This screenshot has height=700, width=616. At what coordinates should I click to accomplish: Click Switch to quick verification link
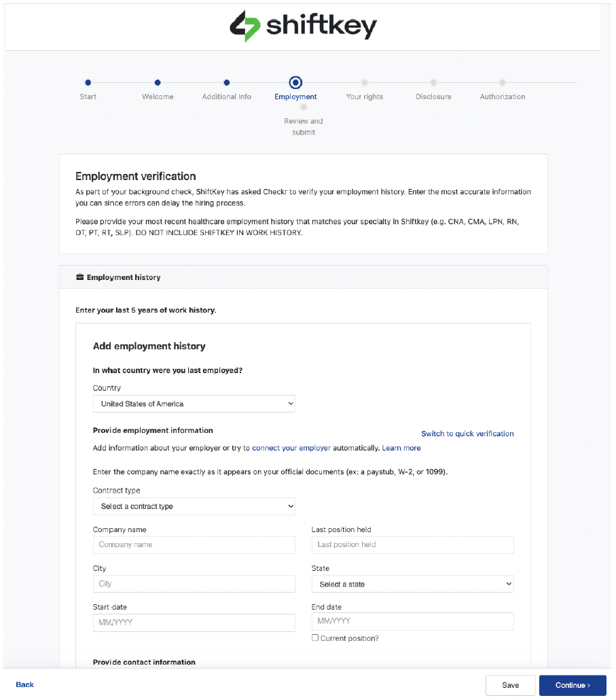pyautogui.click(x=467, y=434)
